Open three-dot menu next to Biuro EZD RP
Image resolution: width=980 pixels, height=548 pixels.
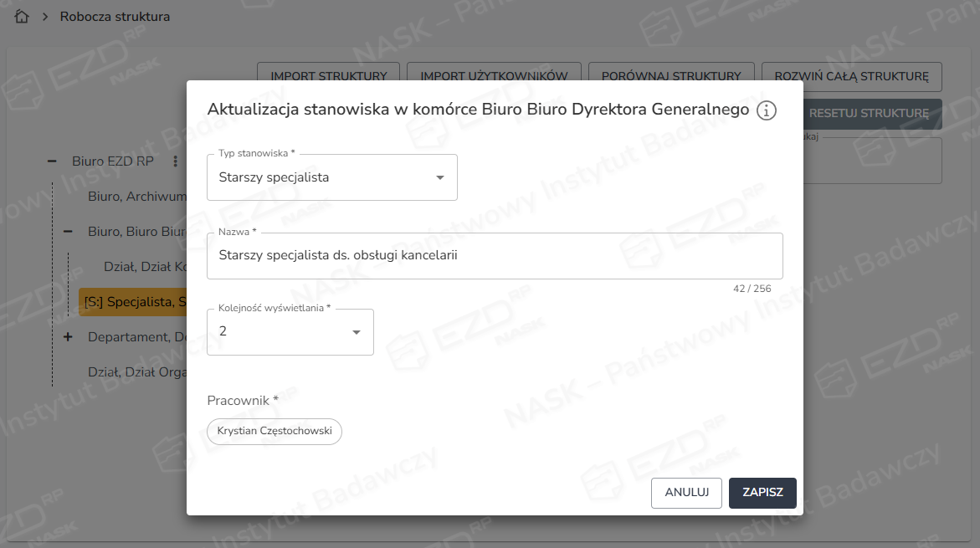point(175,161)
